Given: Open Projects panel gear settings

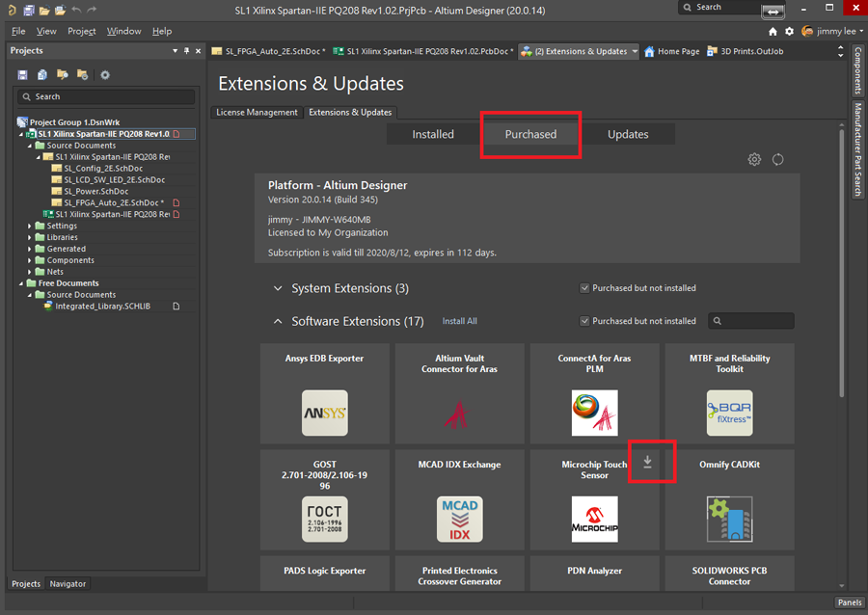Looking at the screenshot, I should (x=105, y=74).
